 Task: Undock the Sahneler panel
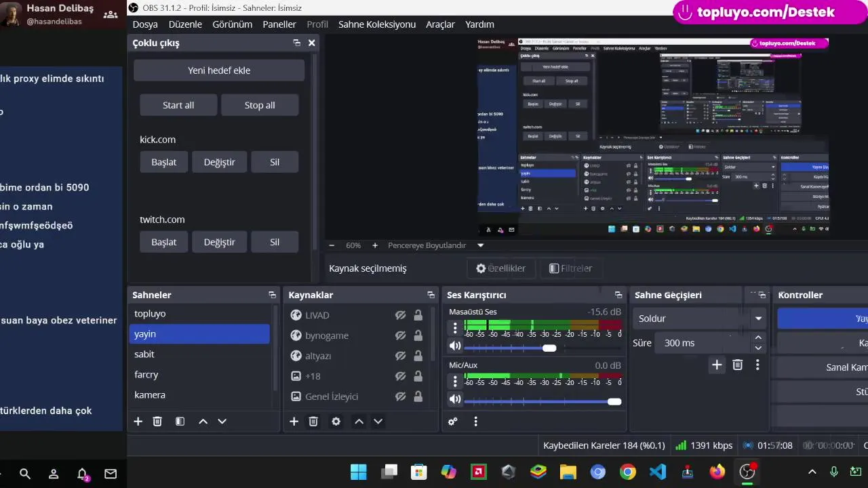click(272, 295)
